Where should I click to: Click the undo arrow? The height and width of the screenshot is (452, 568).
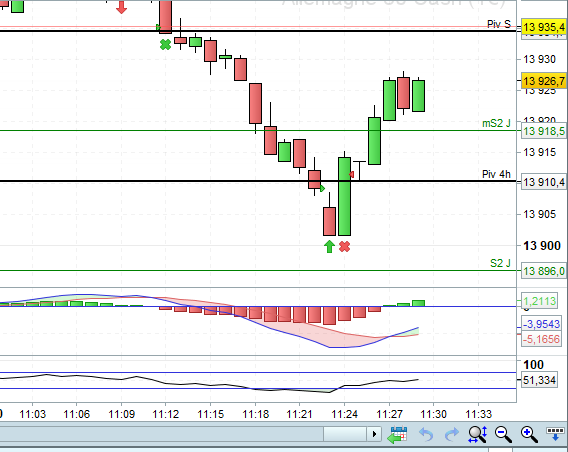(x=426, y=434)
